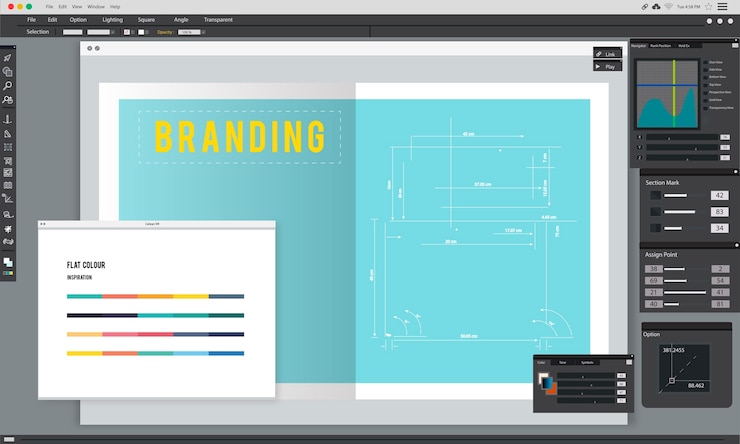This screenshot has height=444, width=740.
Task: Open the Option menu in app bar
Action: pos(78,20)
